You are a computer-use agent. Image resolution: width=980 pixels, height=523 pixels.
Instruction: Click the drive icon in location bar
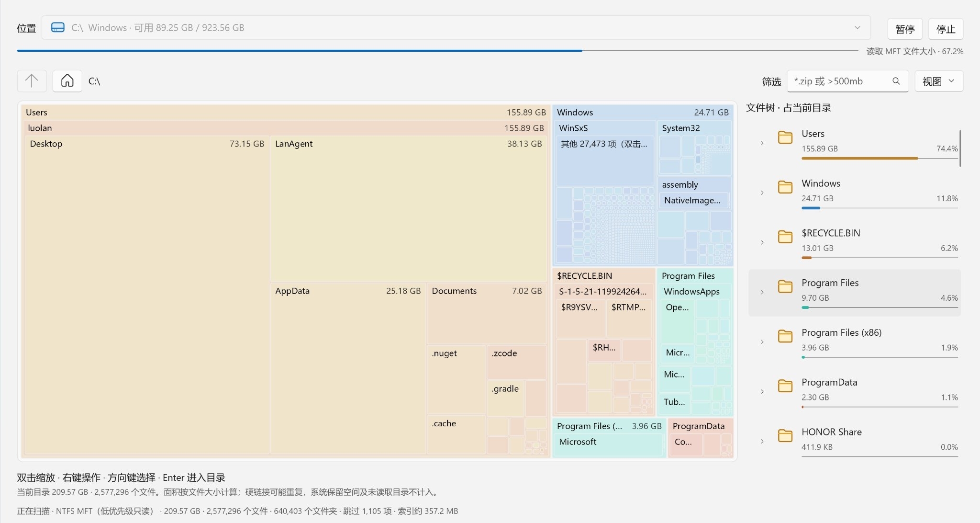pyautogui.click(x=58, y=27)
